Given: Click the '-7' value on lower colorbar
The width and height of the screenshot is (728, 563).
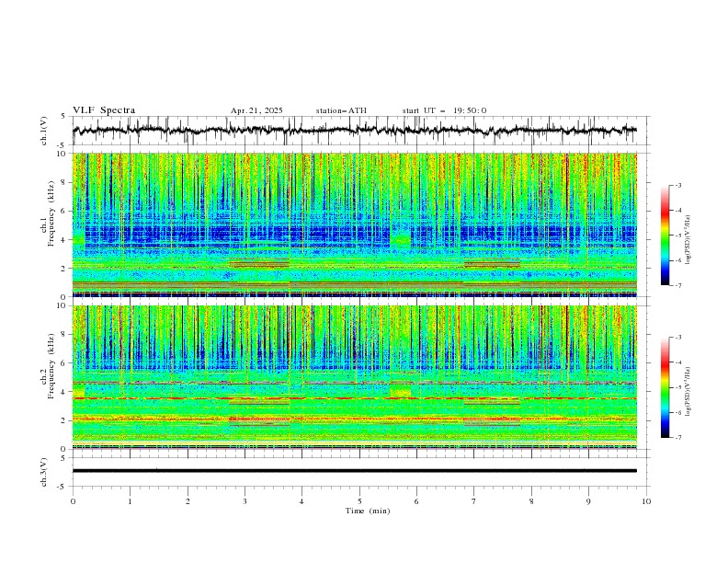Looking at the screenshot, I should 677,438.
